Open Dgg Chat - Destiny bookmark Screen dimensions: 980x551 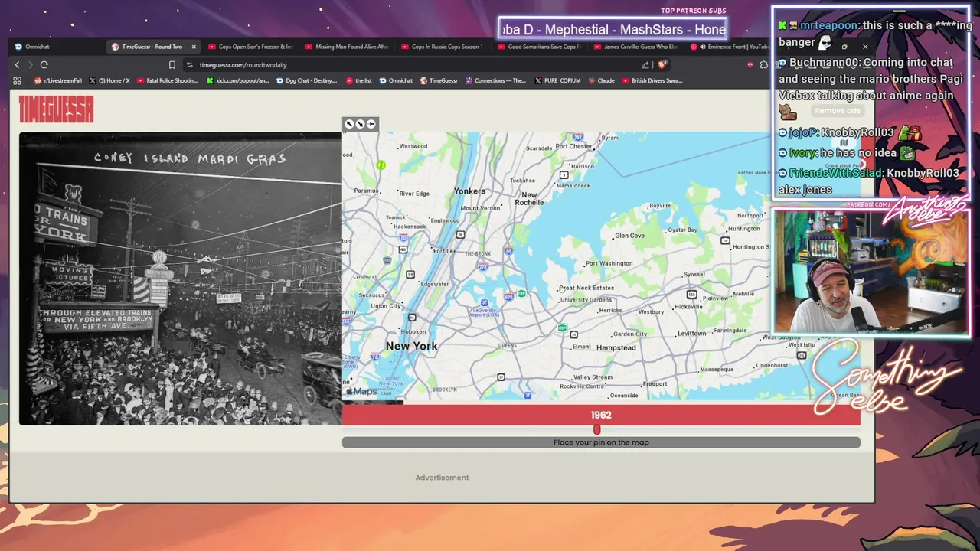306,80
